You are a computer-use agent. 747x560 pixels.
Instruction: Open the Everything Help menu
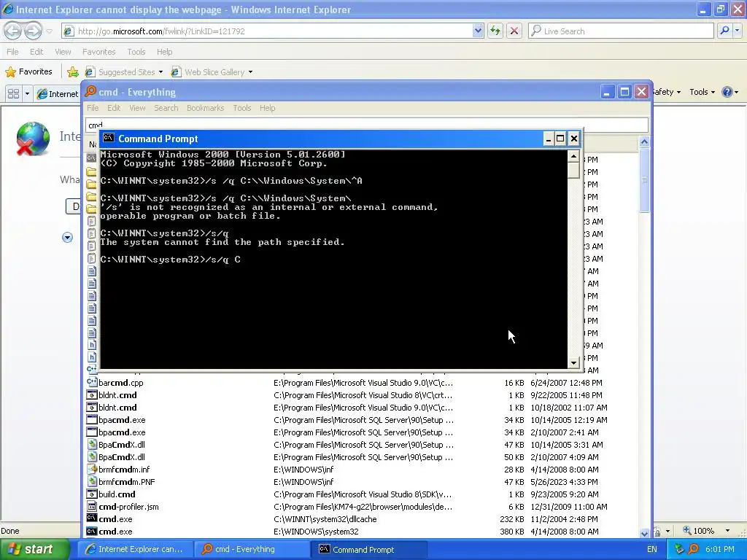point(267,108)
